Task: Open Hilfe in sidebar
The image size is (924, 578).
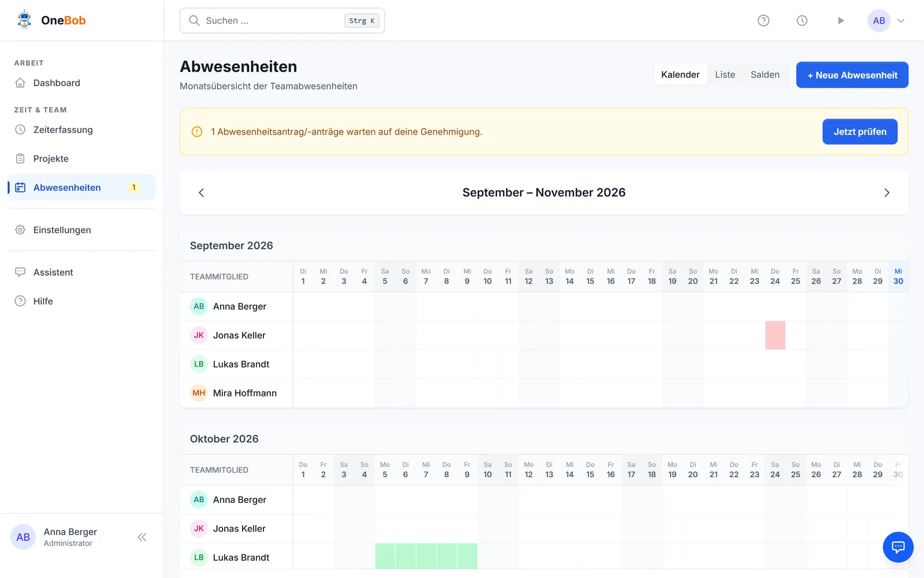Action: click(81, 301)
